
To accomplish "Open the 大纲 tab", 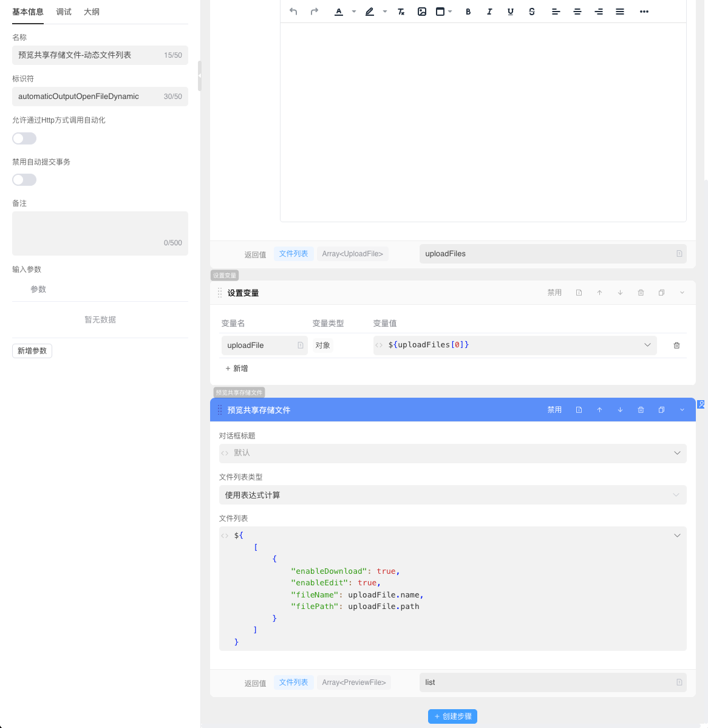I will point(92,12).
